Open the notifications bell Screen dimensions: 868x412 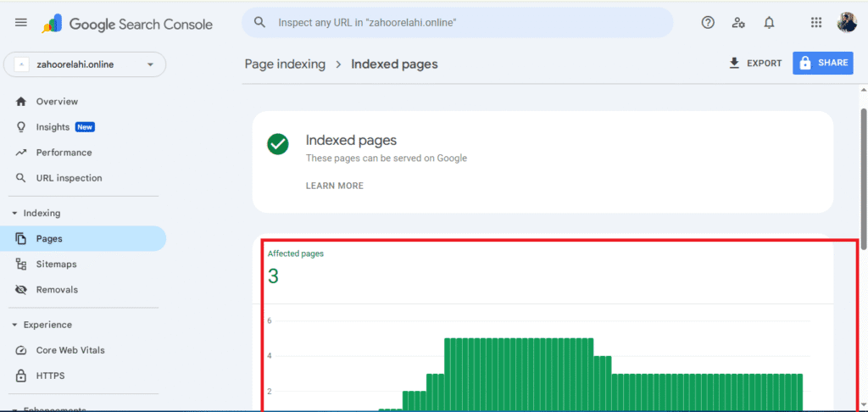(x=769, y=23)
